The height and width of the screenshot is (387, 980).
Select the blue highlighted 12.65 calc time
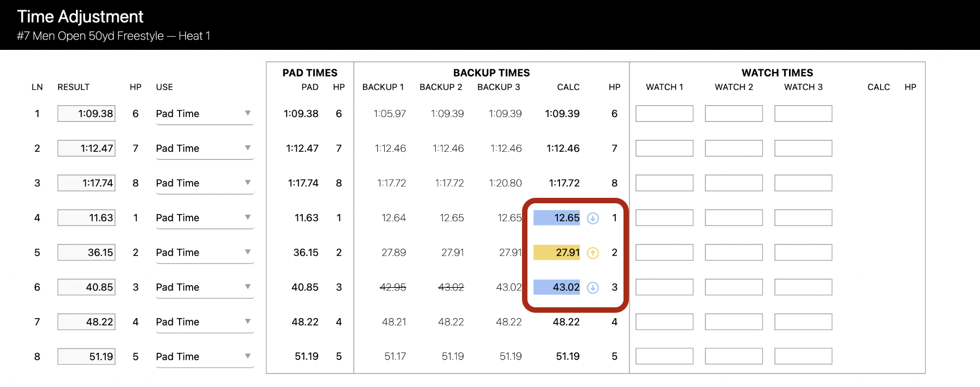(557, 218)
